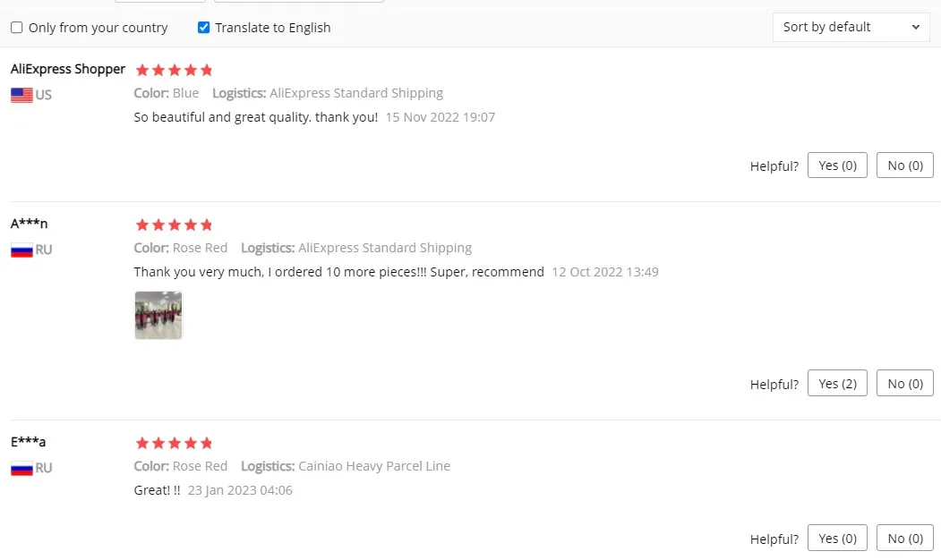
Task: Click reviewer name E***a
Action: coord(29,442)
